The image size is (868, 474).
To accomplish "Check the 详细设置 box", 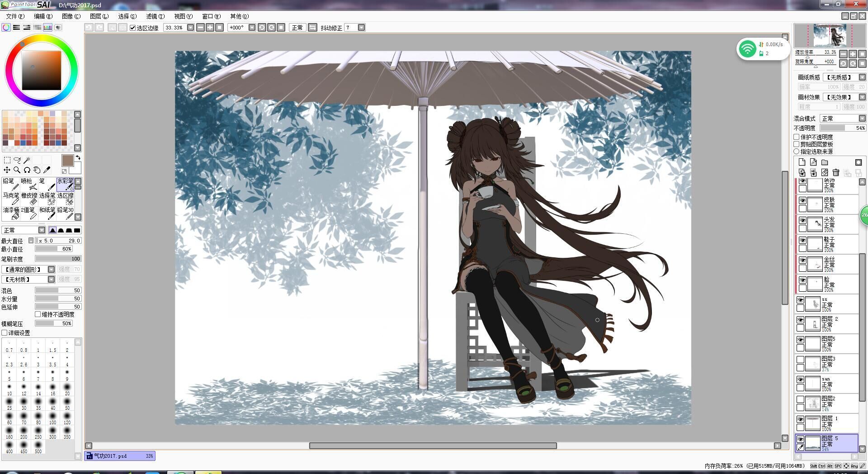I will pos(5,333).
